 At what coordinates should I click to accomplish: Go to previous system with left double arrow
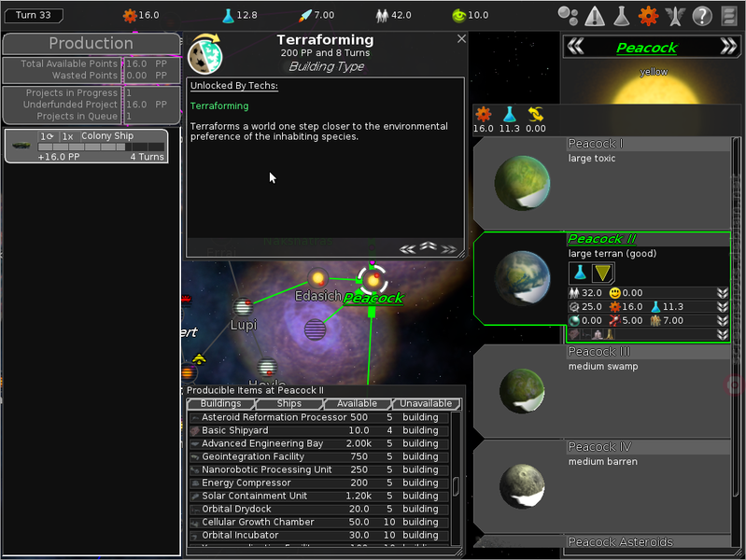coord(576,47)
